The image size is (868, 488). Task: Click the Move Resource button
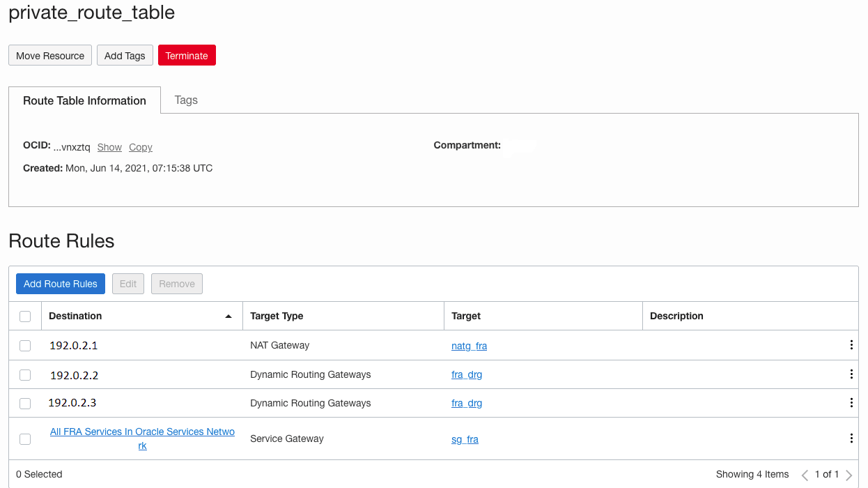click(x=50, y=56)
